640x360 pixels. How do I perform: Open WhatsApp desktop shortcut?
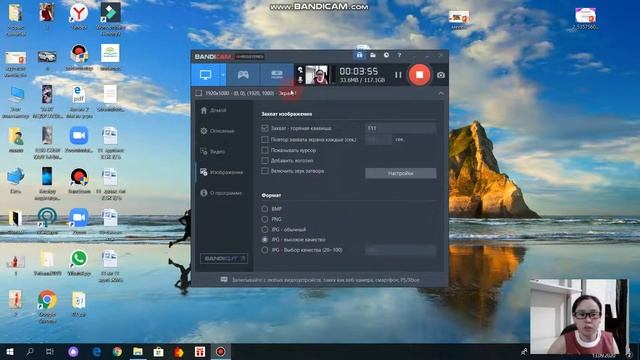[x=79, y=263]
